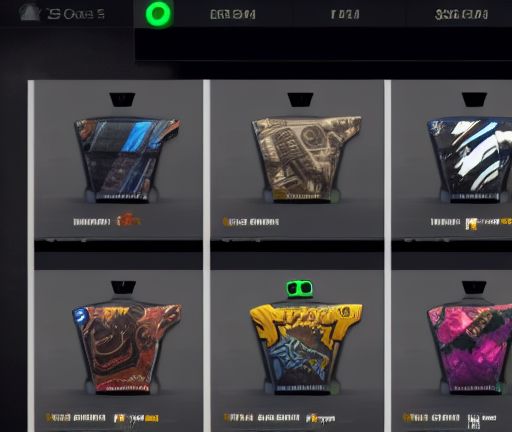Click the black tag above the tan engraved item

coord(300,100)
